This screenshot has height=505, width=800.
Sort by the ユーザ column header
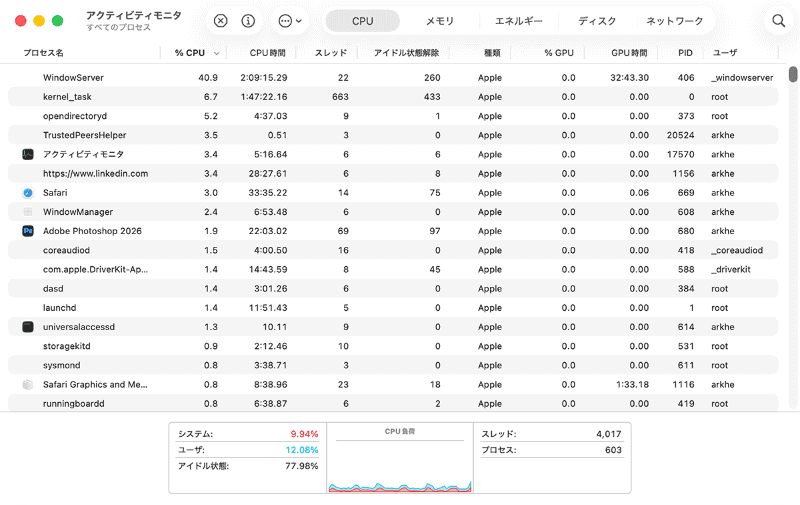coord(724,53)
